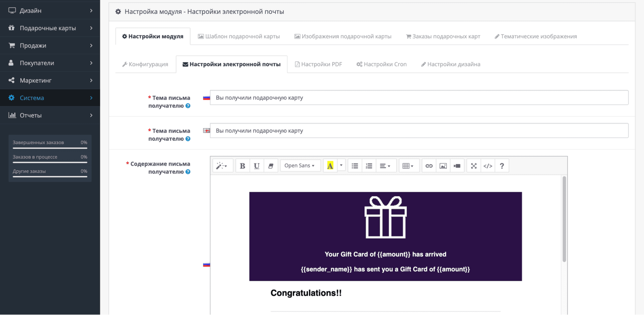Expand the Дизайн chevron arrow
The image size is (644, 315).
tap(91, 10)
